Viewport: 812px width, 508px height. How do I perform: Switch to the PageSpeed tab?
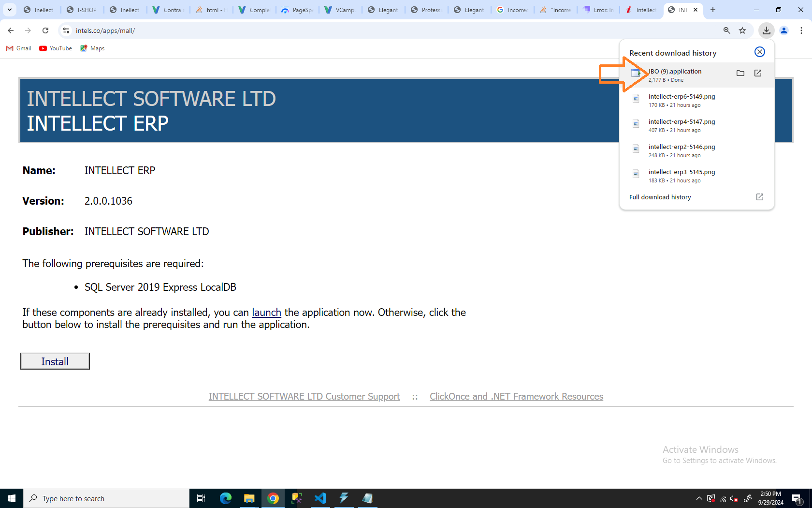(x=297, y=10)
